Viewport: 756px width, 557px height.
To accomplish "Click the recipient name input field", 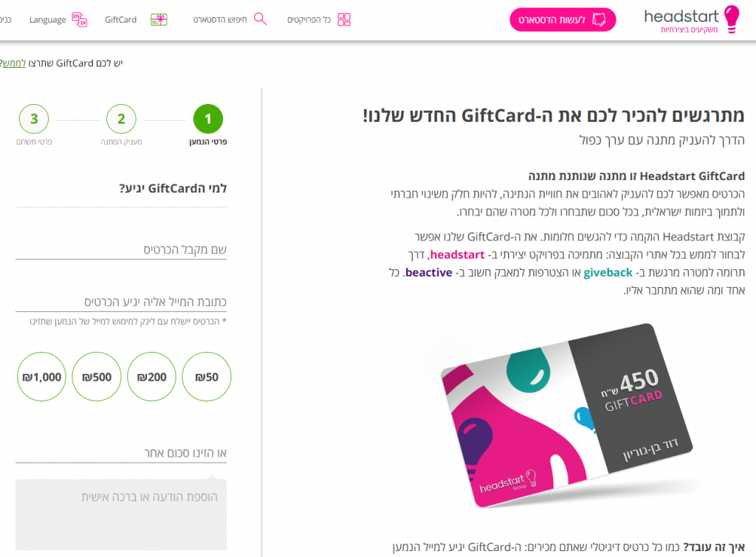I will point(121,249).
